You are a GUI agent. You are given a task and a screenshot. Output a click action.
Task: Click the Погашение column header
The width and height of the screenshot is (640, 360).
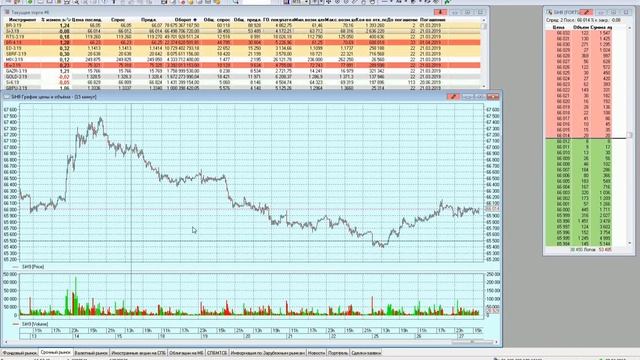pos(432,20)
